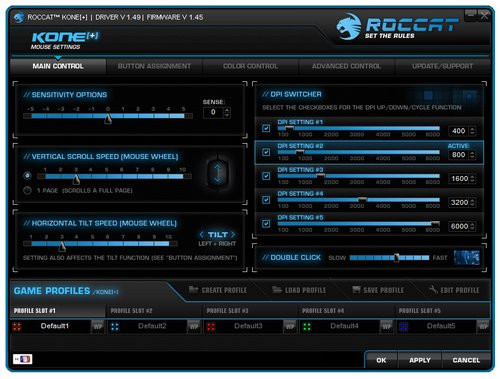Click the double click speed slider
Image resolution: width=500 pixels, height=379 pixels.
[x=389, y=258]
